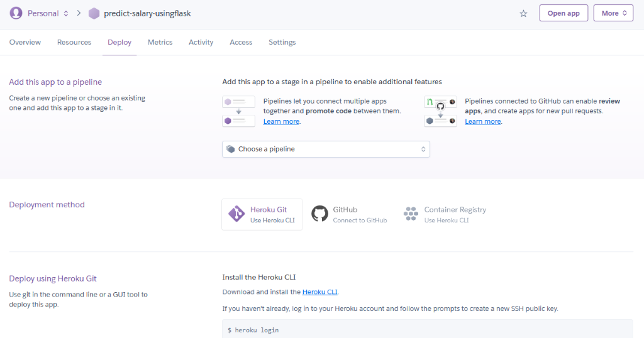Click the GitHub octocat logo icon

(x=319, y=214)
